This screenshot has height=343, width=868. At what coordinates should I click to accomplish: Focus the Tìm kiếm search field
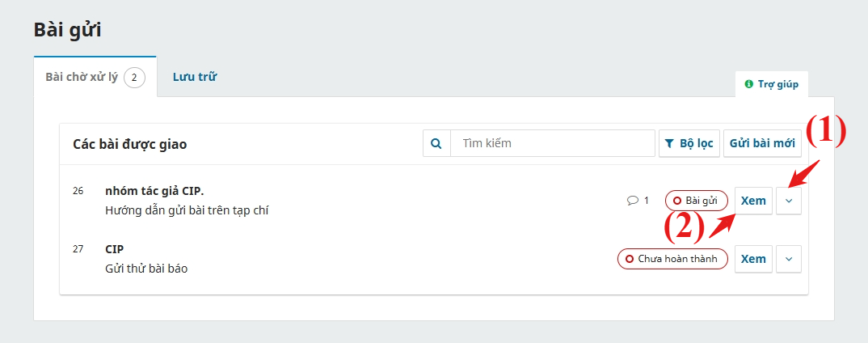pos(553,143)
